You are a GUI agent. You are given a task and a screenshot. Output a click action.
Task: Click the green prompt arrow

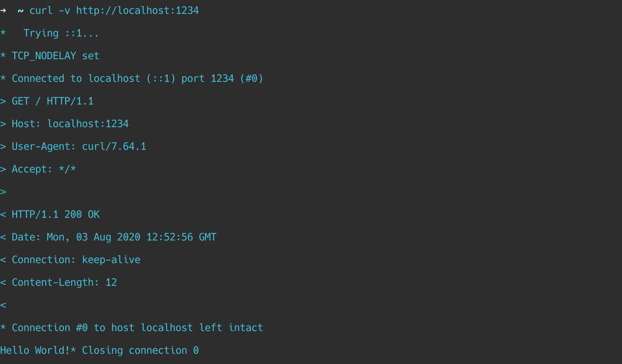click(3, 11)
